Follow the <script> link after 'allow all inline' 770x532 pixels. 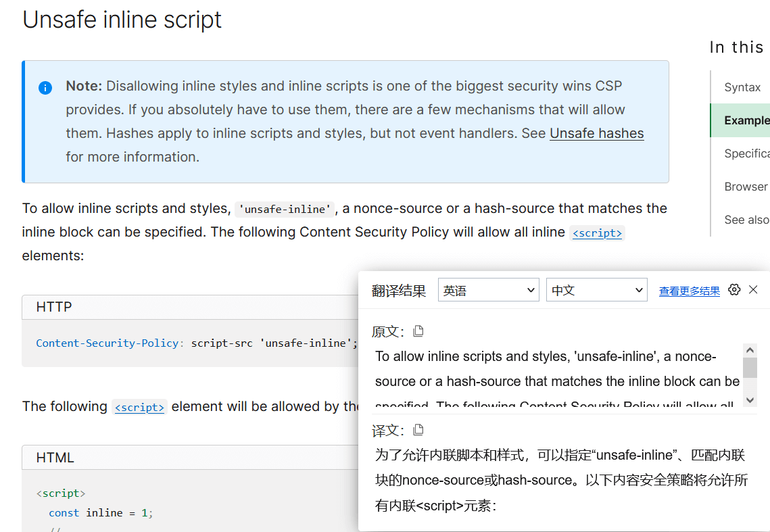(597, 233)
